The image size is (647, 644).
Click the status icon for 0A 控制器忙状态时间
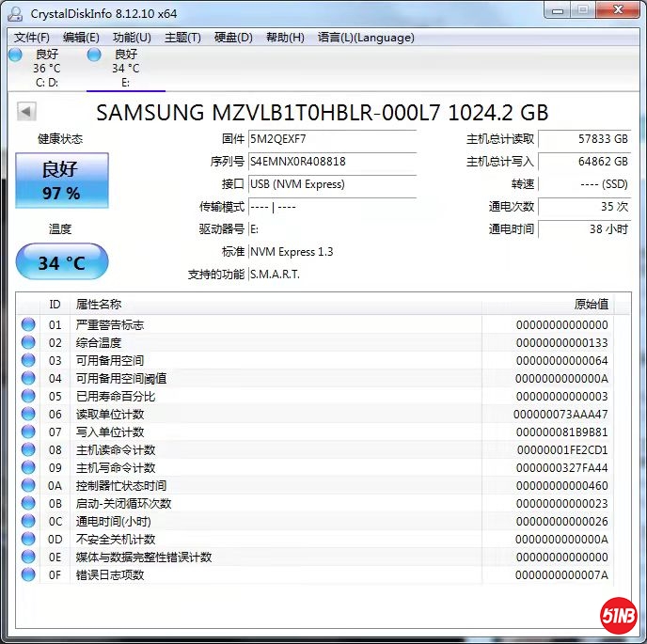(x=28, y=485)
